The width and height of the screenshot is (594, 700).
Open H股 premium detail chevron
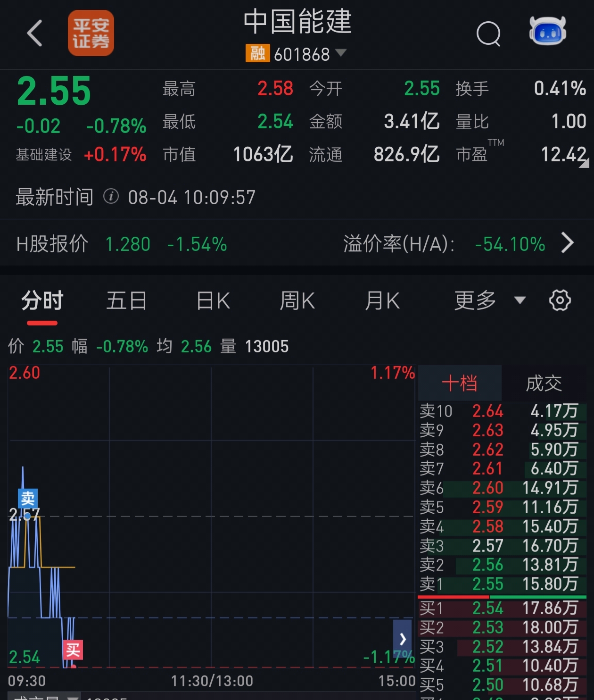click(568, 243)
